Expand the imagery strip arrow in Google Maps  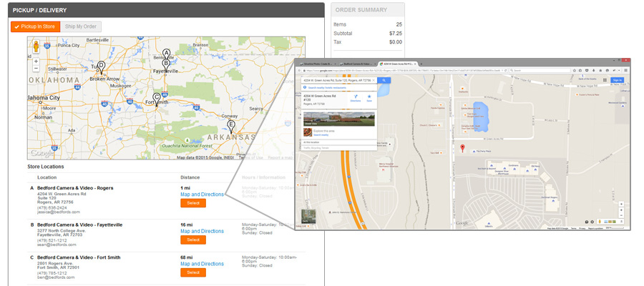coord(621,222)
